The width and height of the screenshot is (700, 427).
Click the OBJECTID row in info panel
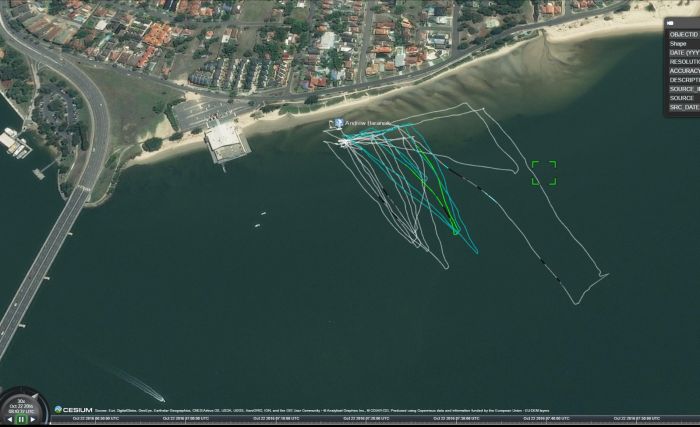(684, 34)
